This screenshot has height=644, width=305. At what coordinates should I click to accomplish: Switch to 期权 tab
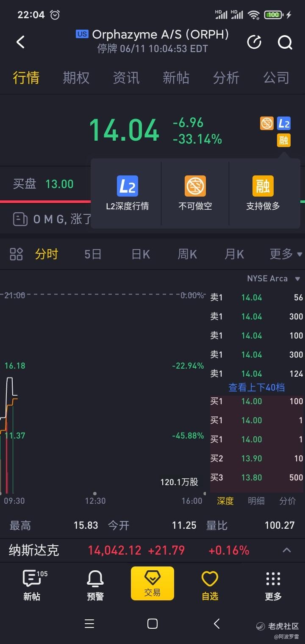point(76,78)
